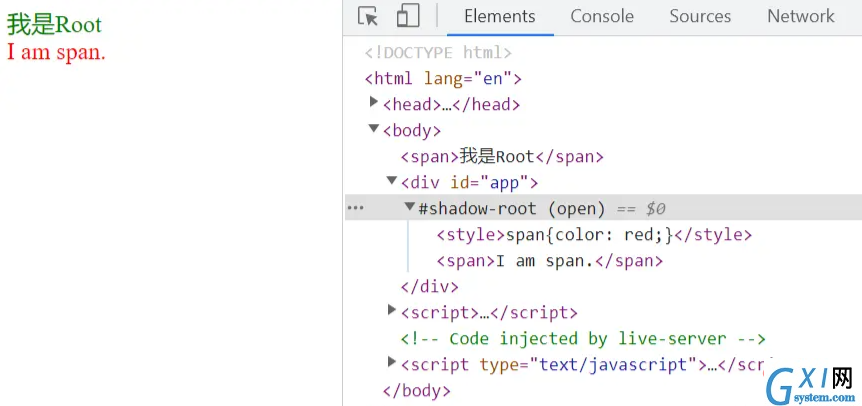Screen dimensions: 862x406
Task: Select the div id="app" row
Action: [469, 182]
